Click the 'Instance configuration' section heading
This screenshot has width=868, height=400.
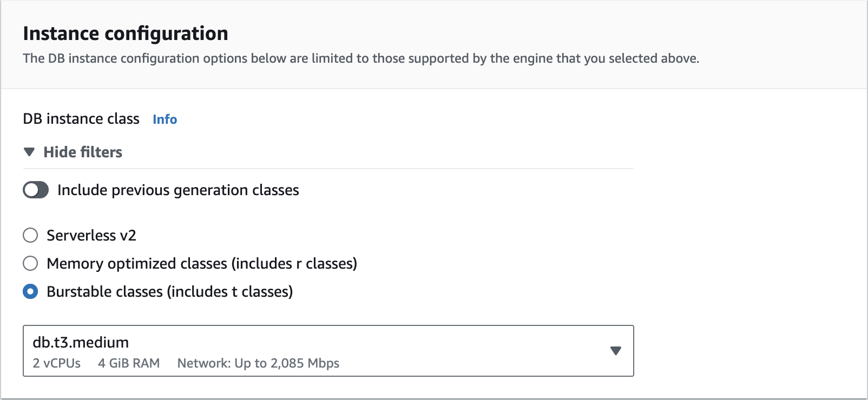click(126, 34)
